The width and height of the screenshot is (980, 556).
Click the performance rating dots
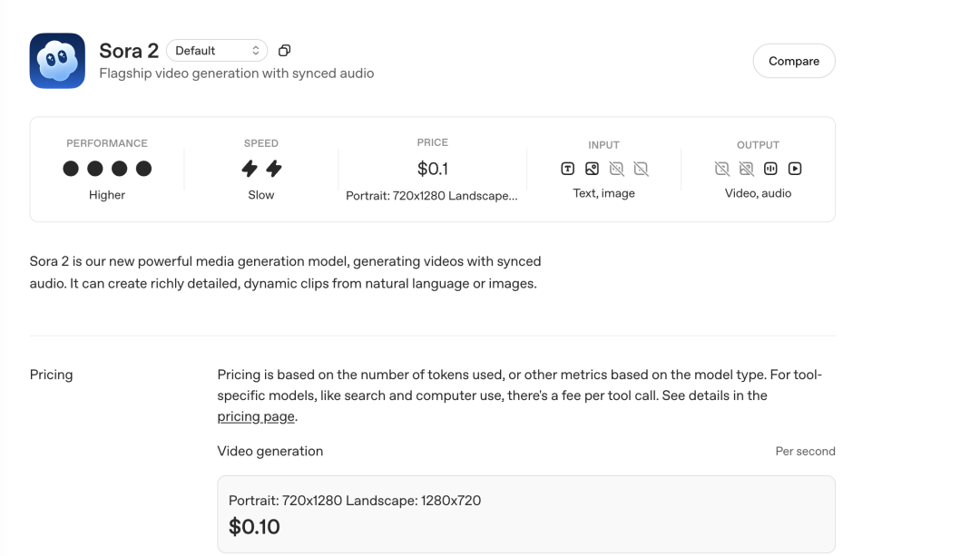click(107, 169)
